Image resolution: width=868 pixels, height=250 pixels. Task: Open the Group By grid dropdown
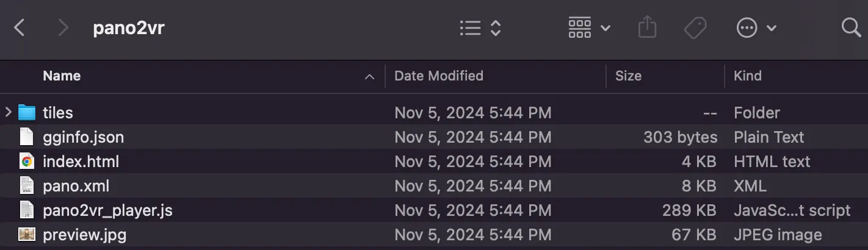tap(588, 27)
